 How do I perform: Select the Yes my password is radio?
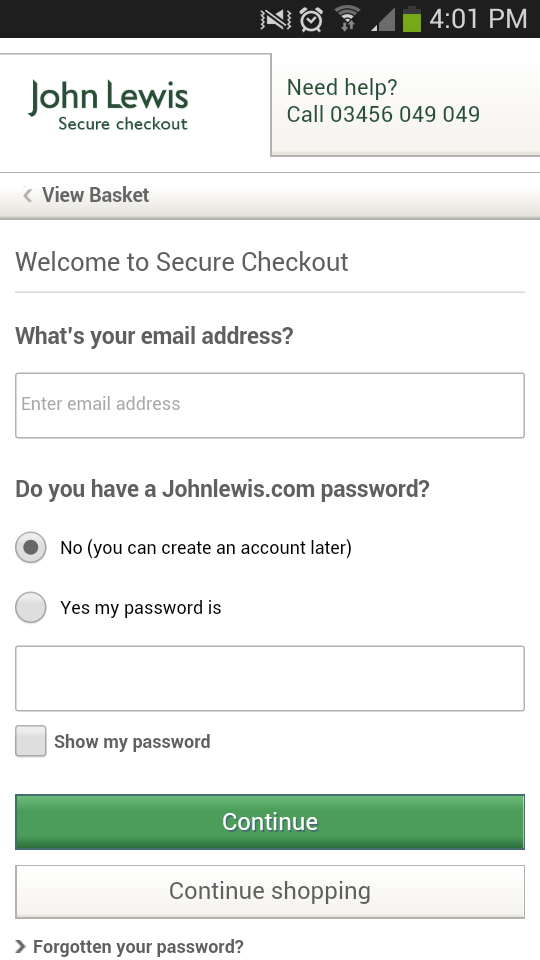tap(31, 607)
